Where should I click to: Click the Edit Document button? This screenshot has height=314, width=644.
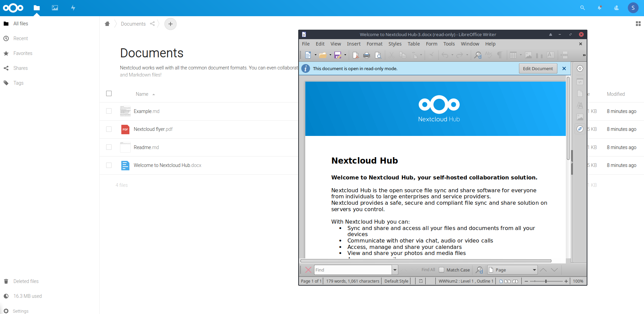(x=538, y=68)
